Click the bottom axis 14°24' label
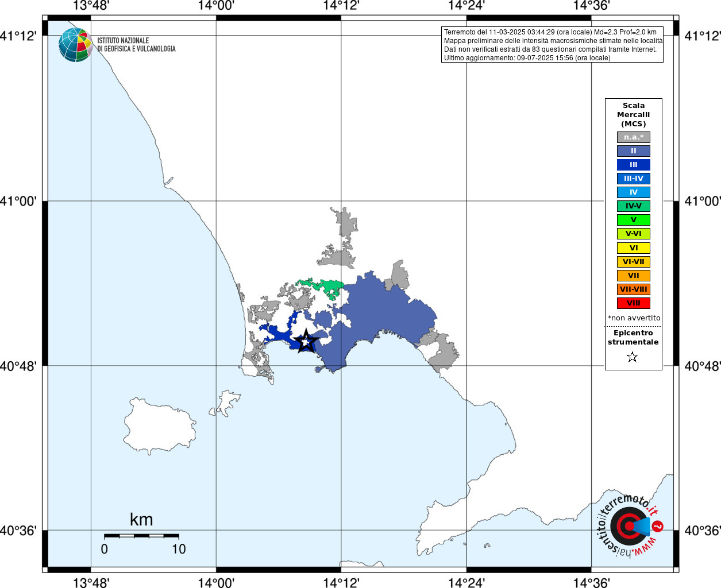 [x=466, y=582]
